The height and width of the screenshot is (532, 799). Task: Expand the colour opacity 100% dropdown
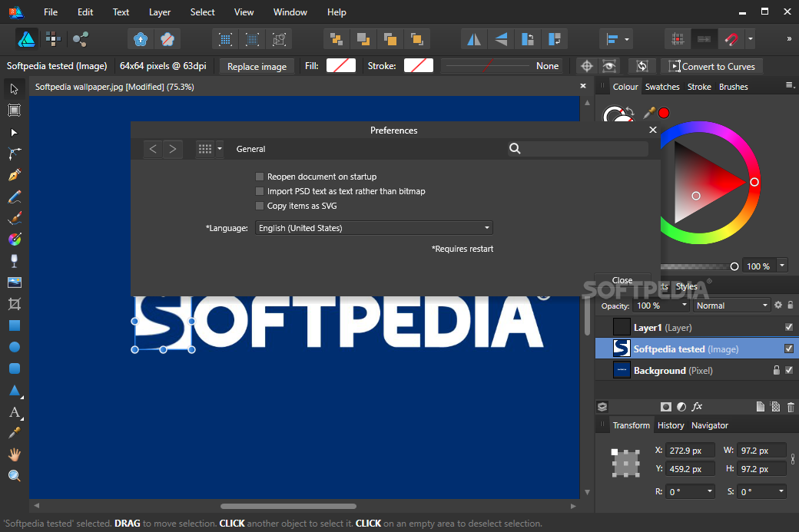tap(781, 266)
